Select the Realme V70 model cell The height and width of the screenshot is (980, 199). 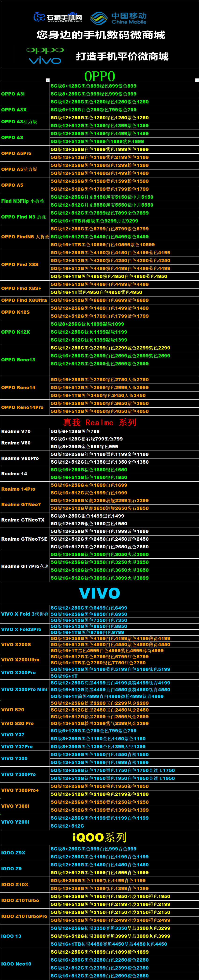coord(25,431)
